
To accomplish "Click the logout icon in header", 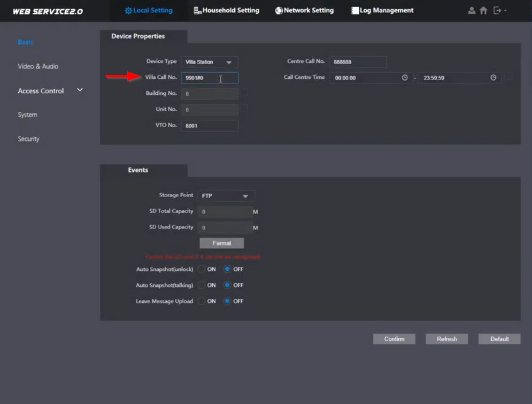I will click(498, 10).
